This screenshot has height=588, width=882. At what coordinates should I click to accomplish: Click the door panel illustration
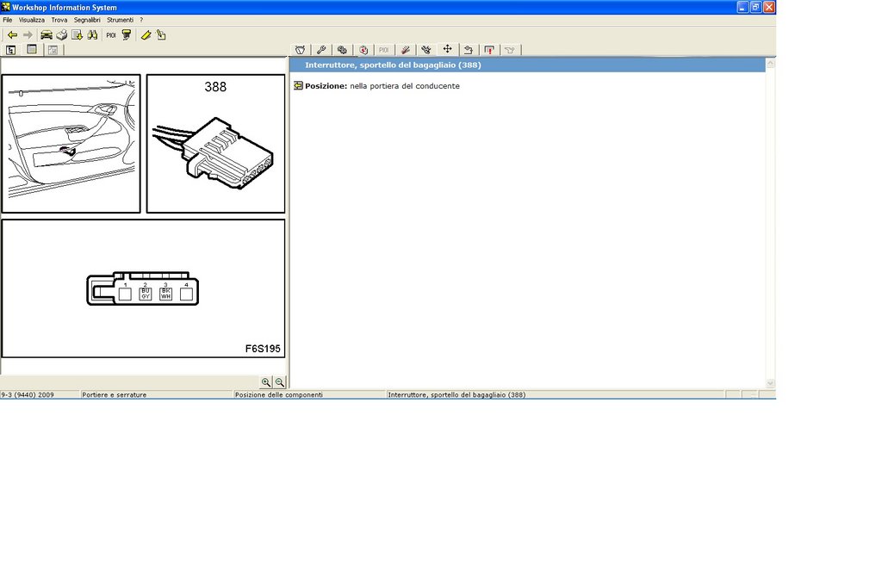coord(71,144)
